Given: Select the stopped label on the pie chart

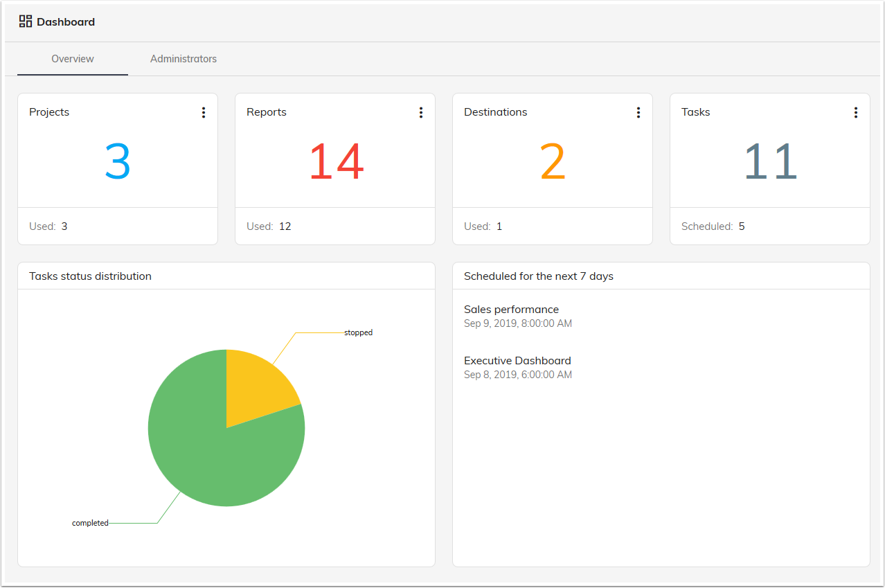Looking at the screenshot, I should pyautogui.click(x=359, y=332).
